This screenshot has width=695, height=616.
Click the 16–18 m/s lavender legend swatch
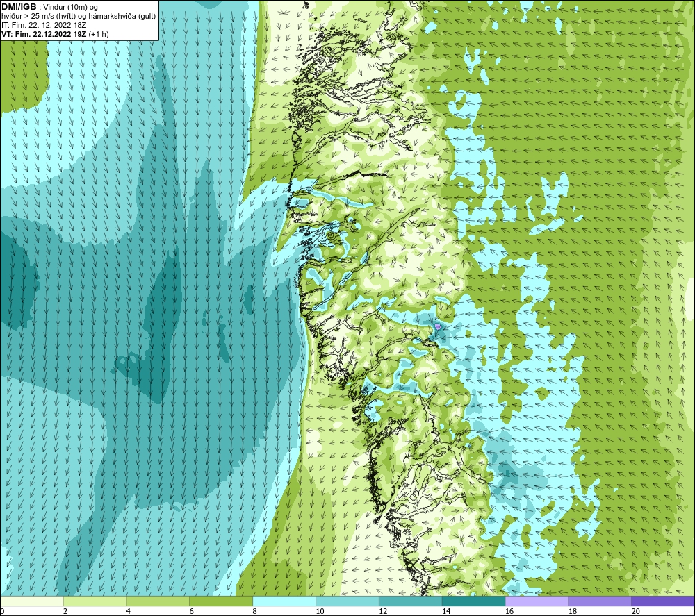[537, 601]
